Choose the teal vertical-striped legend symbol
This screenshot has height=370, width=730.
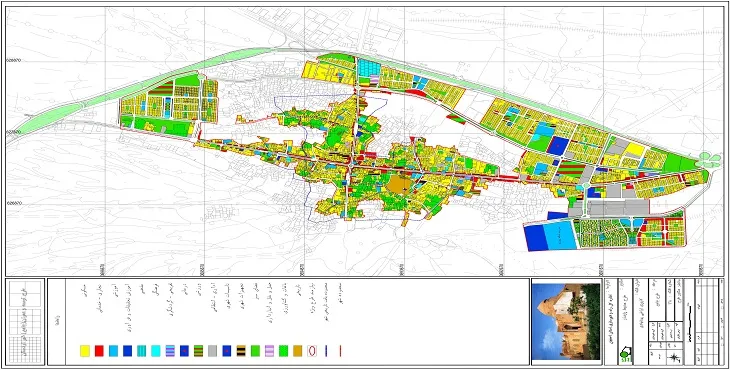pos(142,351)
